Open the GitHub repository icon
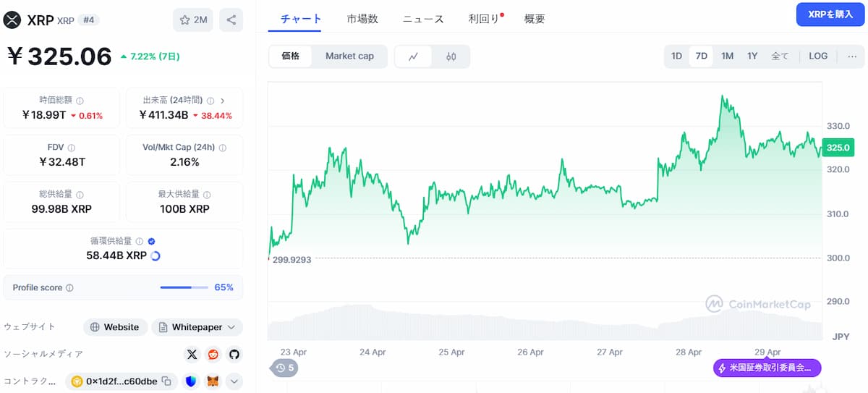 [234, 355]
